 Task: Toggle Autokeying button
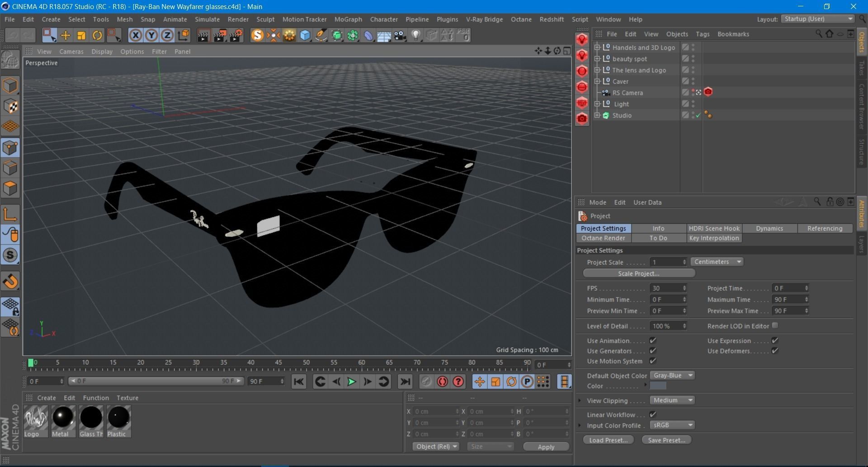point(442,382)
